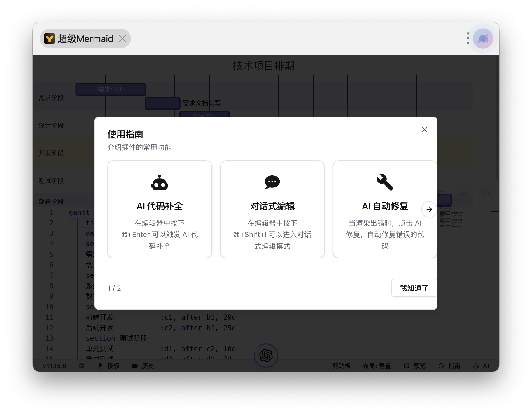The height and width of the screenshot is (415, 532).
Task: Toggle 布局: 垂直 layout setting
Action: (x=377, y=366)
